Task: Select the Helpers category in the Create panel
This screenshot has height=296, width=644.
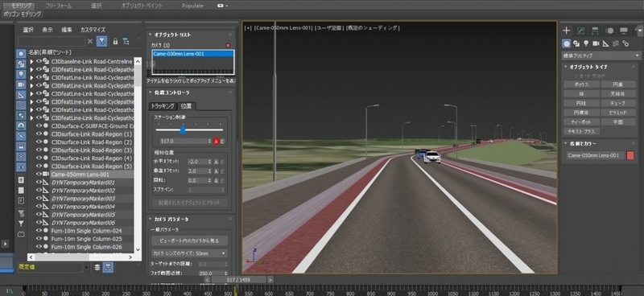Action: coord(605,43)
